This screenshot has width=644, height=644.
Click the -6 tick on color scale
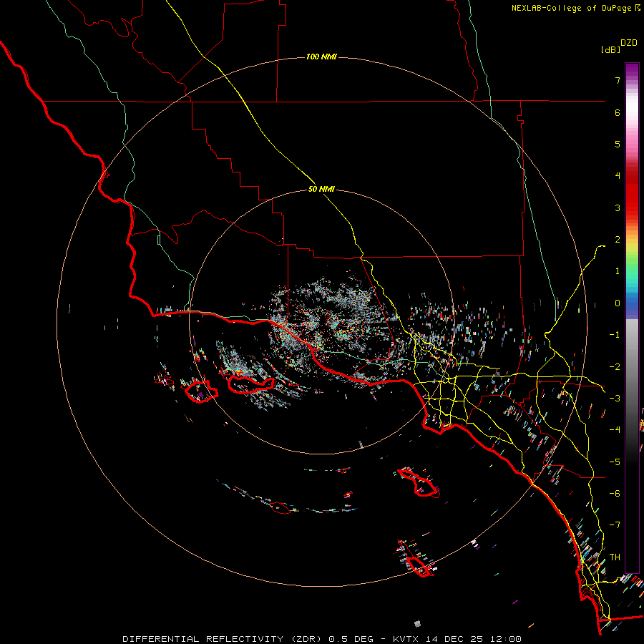click(x=615, y=494)
